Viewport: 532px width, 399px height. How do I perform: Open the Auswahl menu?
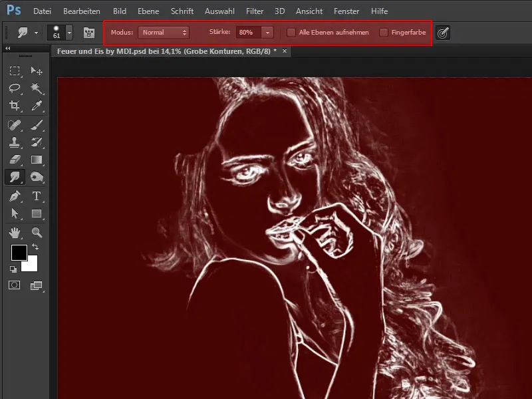pos(219,11)
